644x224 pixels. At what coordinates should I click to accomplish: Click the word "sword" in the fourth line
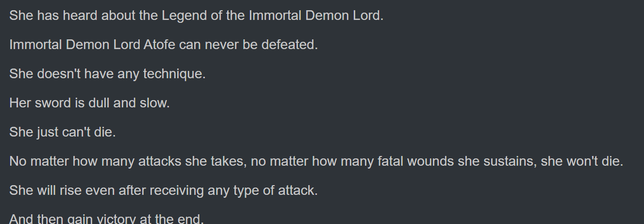(51, 103)
